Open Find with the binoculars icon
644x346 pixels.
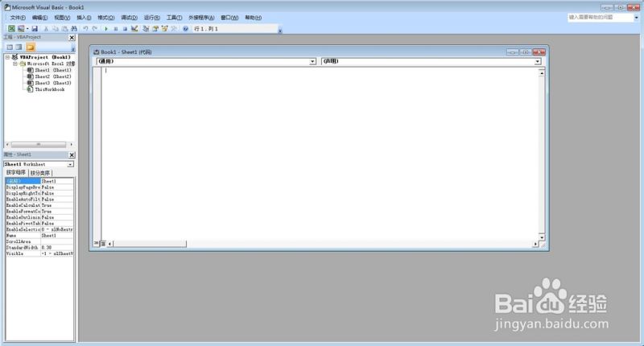tap(74, 29)
